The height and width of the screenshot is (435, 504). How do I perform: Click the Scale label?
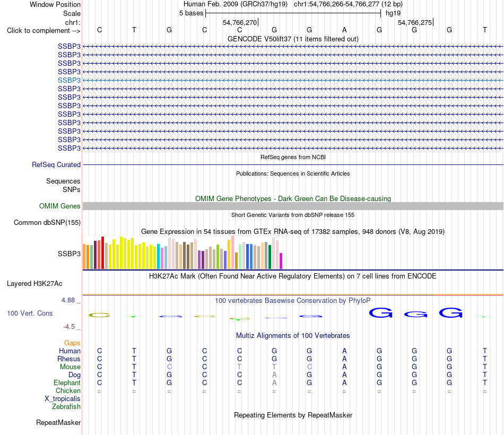[72, 13]
